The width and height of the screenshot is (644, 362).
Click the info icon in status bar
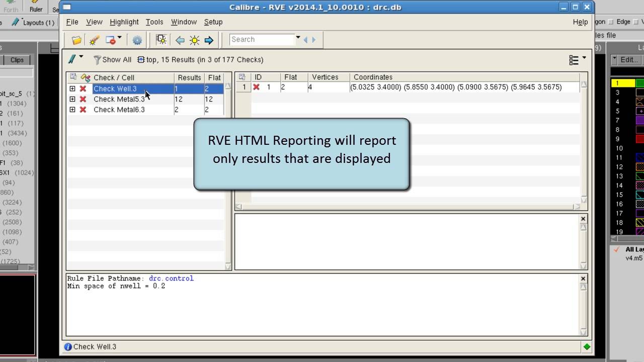[x=68, y=346]
